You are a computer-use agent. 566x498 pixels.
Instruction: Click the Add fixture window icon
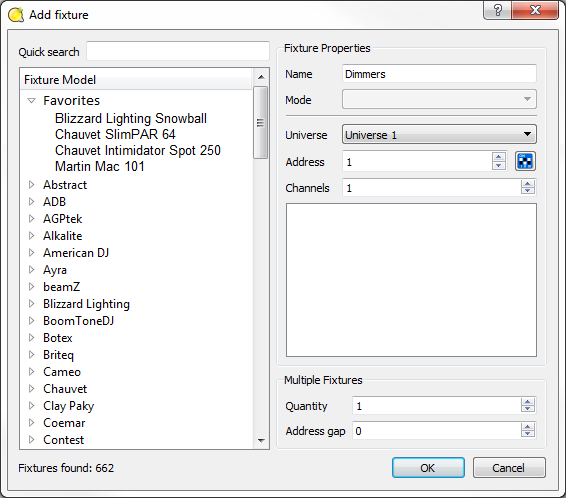click(16, 15)
